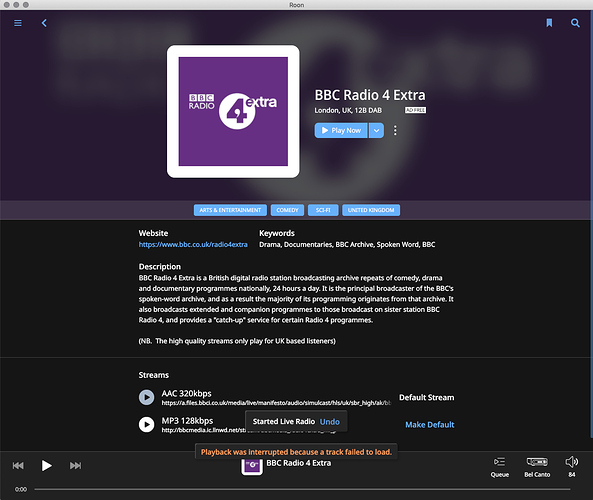Expand the Play Now dropdown arrow
593x500 pixels.
376,130
